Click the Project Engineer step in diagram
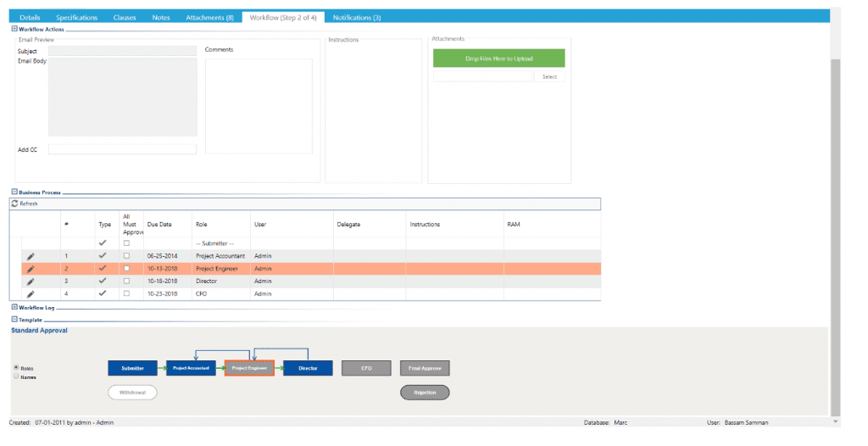This screenshot has height=446, width=868. click(250, 368)
